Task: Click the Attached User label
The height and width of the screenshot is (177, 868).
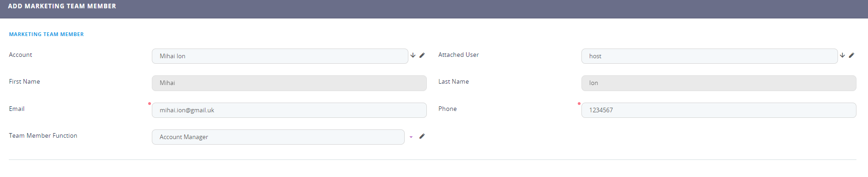Action: click(x=459, y=55)
